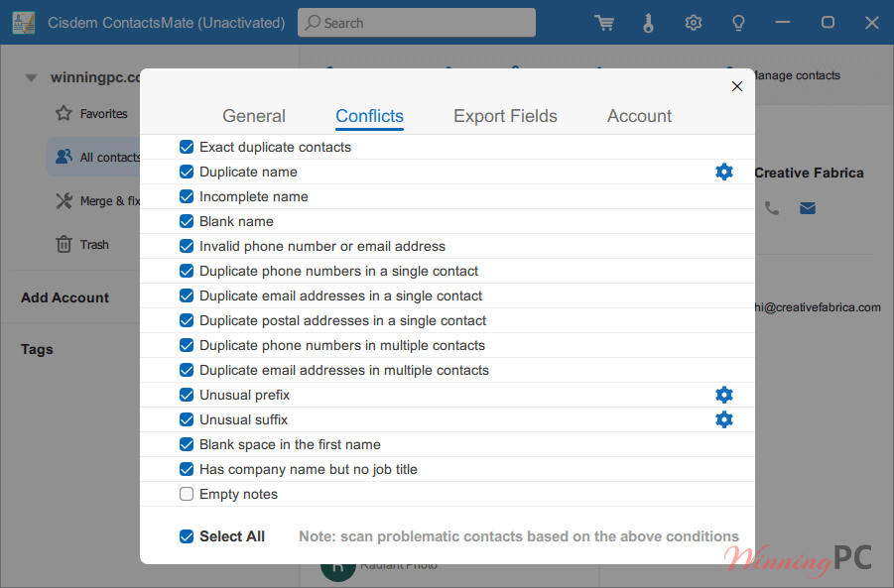This screenshot has width=894, height=588.
Task: Toggle Duplicate phone numbers in multiple contacts
Action: point(187,345)
